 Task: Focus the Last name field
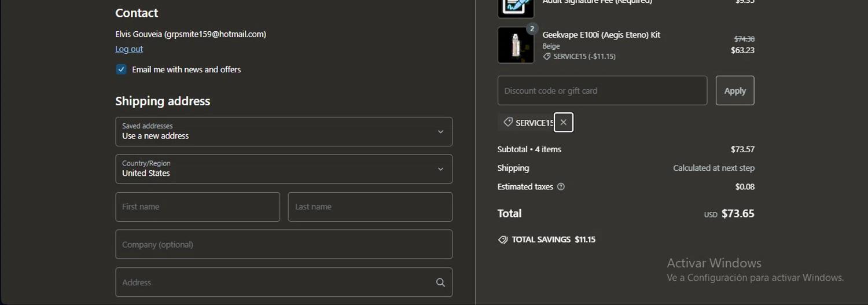tap(370, 207)
